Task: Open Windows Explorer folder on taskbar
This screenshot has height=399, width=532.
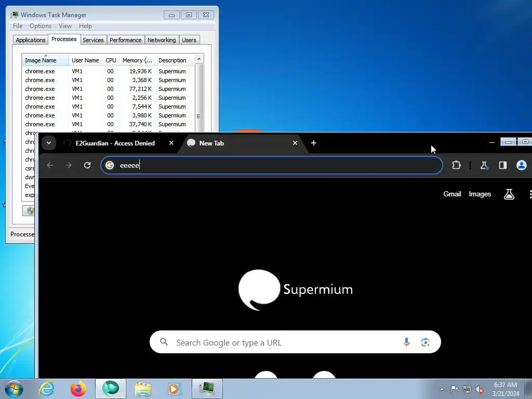Action: (143, 389)
